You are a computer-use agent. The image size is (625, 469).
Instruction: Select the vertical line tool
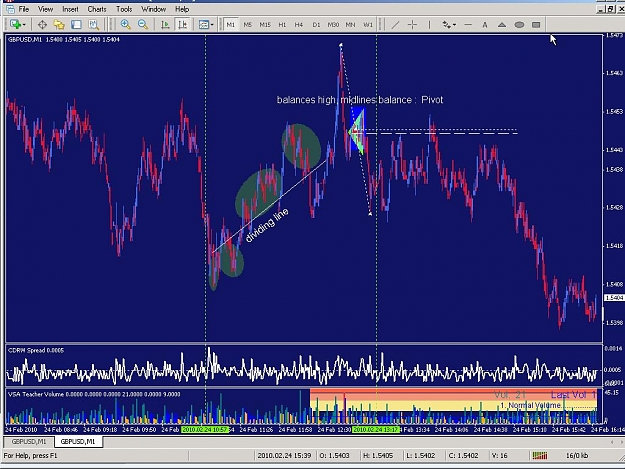(429, 25)
